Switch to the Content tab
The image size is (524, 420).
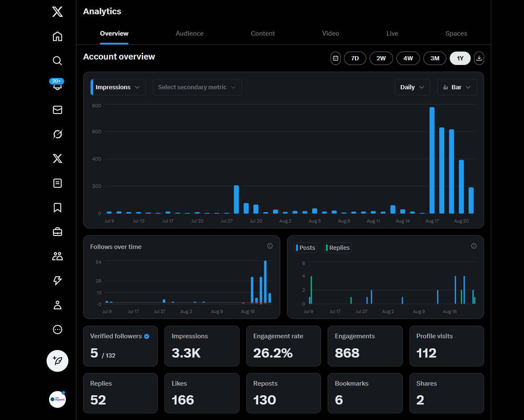(x=263, y=34)
